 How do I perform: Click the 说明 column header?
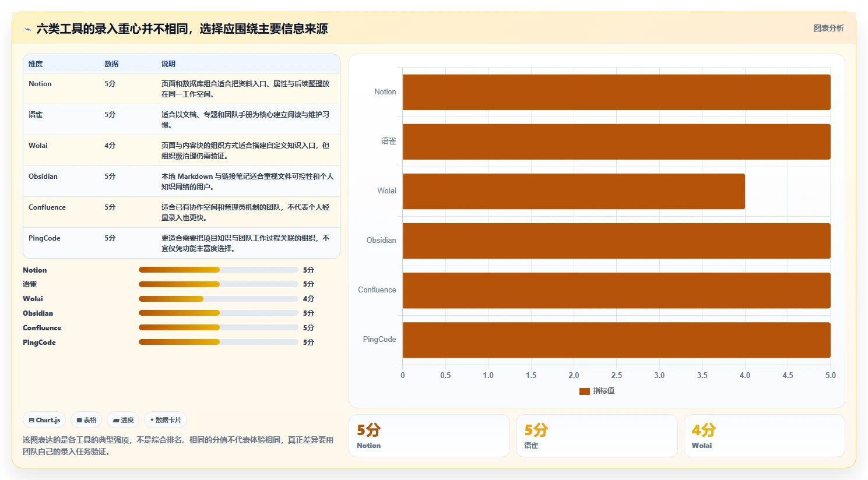[x=168, y=64]
